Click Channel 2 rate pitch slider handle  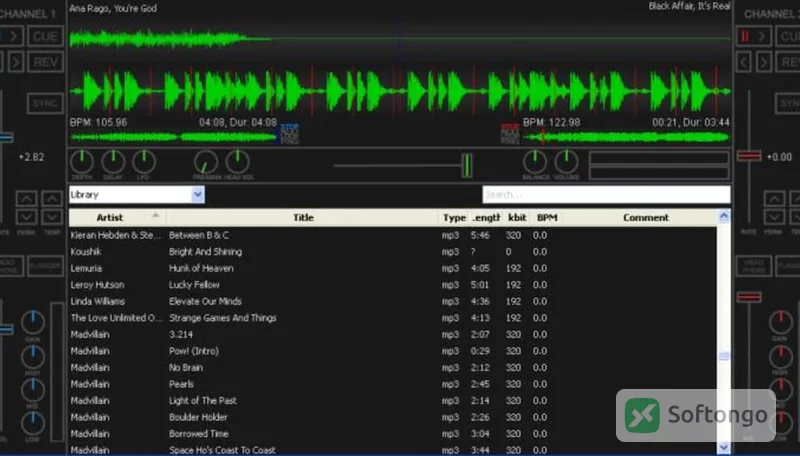coord(749,156)
